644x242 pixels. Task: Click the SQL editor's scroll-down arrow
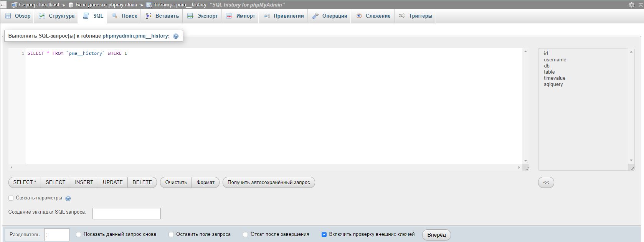click(x=526, y=161)
